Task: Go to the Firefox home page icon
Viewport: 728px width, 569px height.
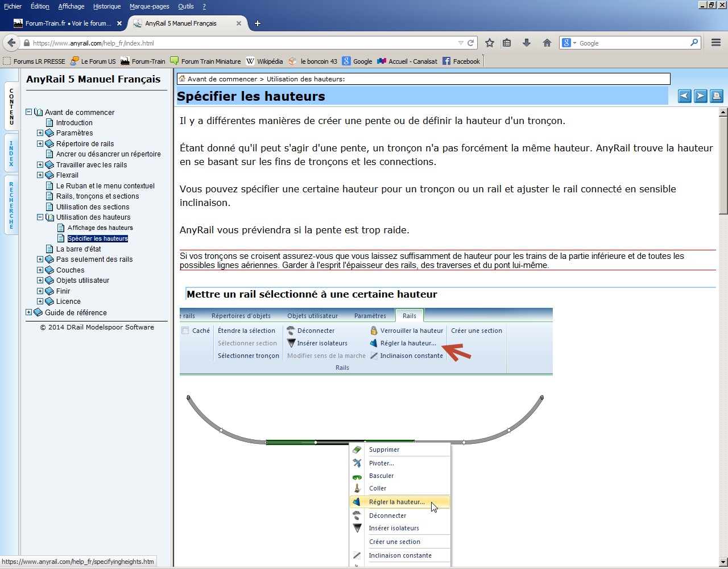Action: tap(547, 43)
